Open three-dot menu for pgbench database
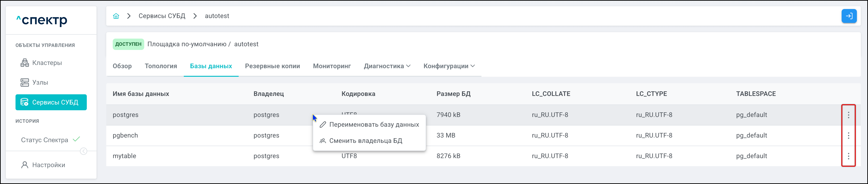Screen dimensions: 868x184 [x=848, y=135]
